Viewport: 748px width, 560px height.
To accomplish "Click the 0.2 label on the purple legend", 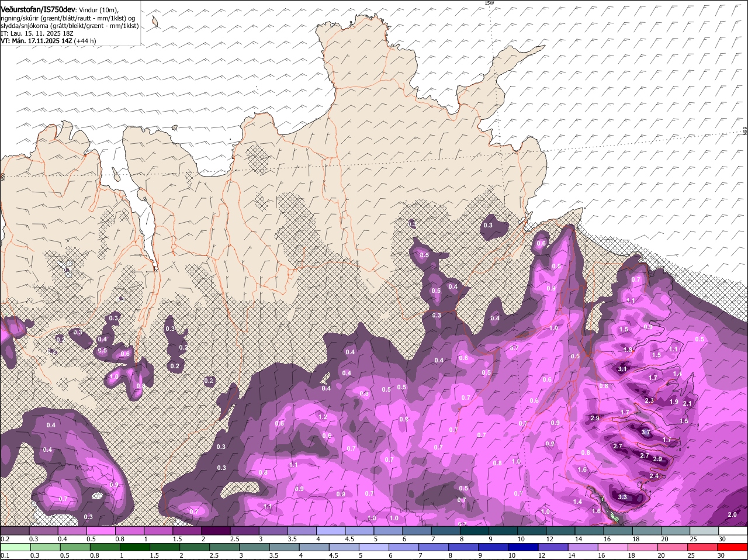I will tap(5, 539).
